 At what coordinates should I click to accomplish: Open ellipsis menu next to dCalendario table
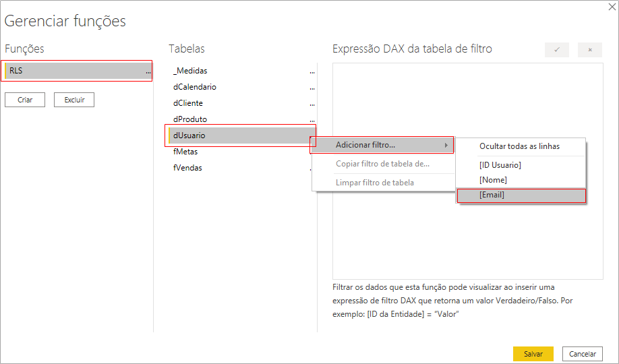point(312,87)
